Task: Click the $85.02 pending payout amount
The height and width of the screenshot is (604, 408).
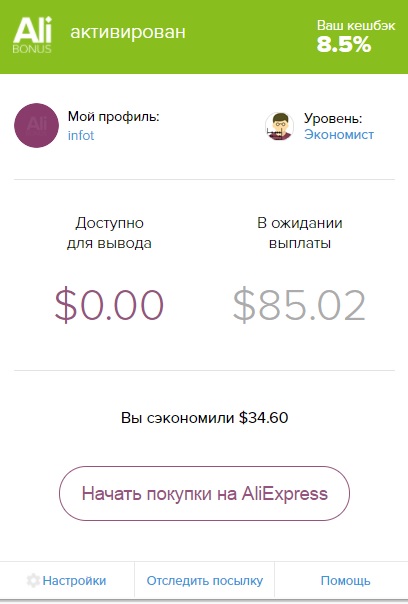Action: [299, 305]
